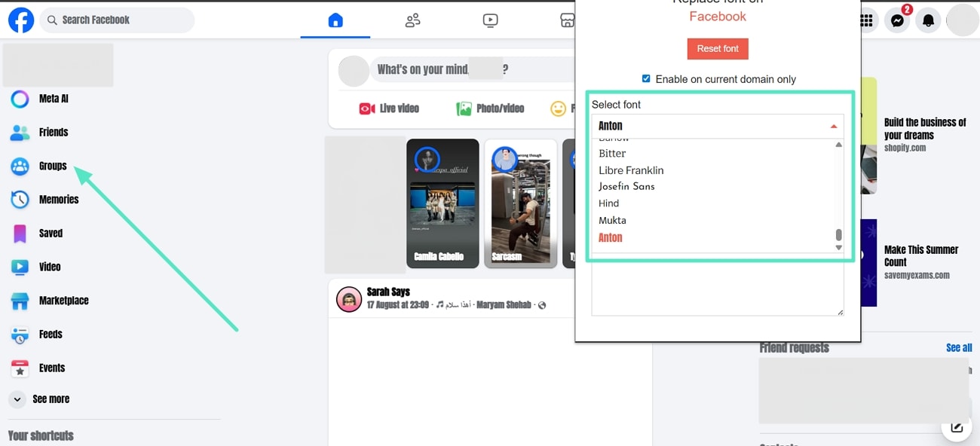
Task: Open the account profile avatar
Action: pyautogui.click(x=962, y=20)
